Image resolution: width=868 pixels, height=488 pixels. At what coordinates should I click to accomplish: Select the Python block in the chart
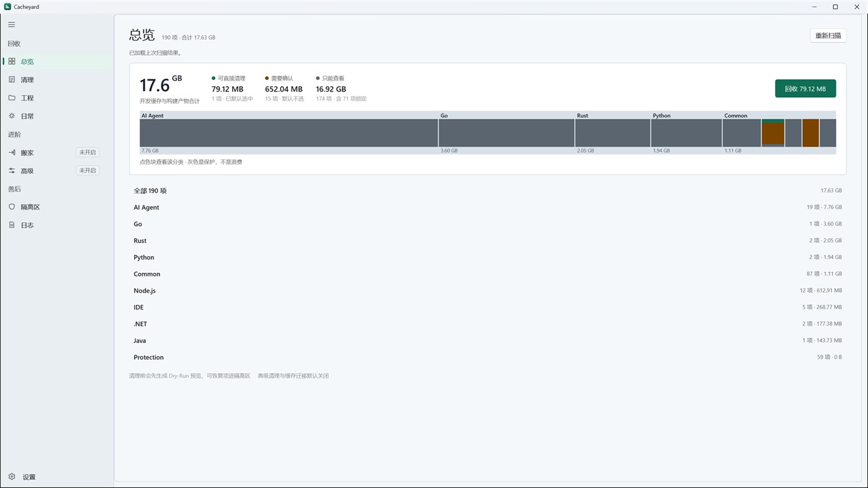point(686,133)
